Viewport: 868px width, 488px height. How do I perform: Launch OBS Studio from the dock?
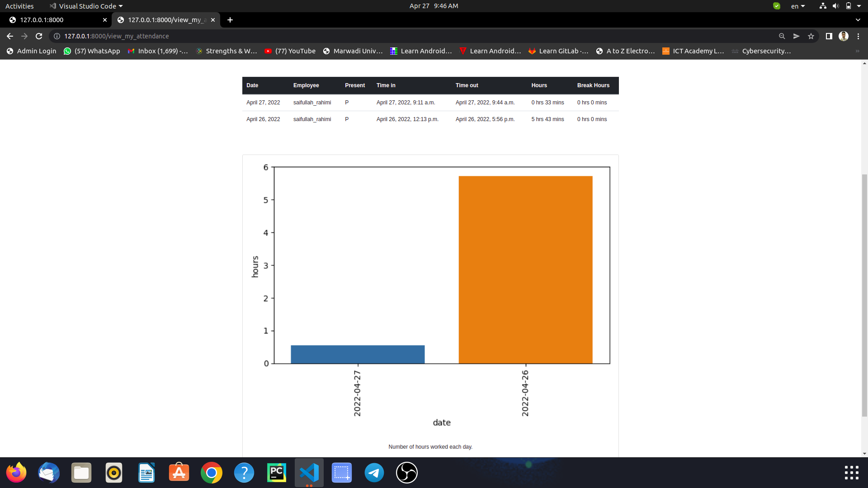406,473
